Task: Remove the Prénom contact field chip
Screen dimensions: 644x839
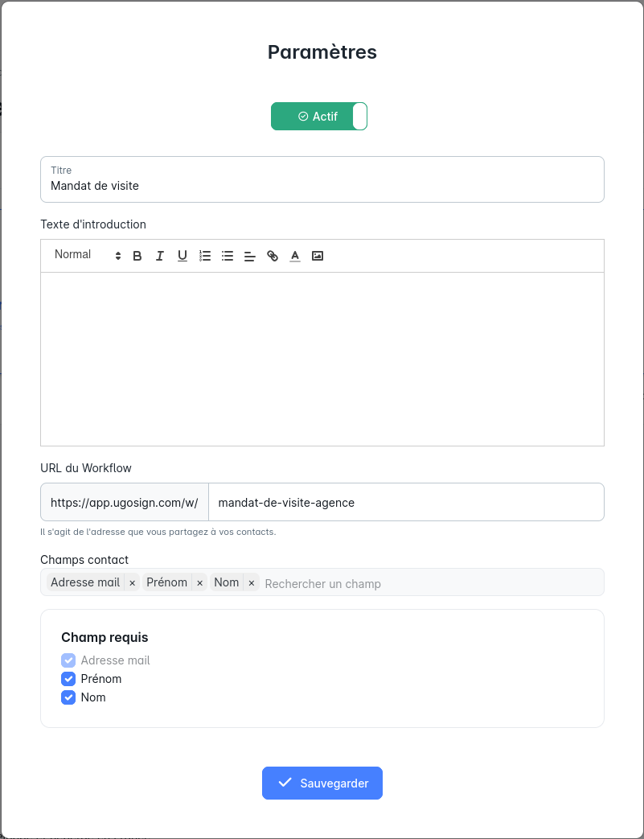Action: click(x=199, y=582)
